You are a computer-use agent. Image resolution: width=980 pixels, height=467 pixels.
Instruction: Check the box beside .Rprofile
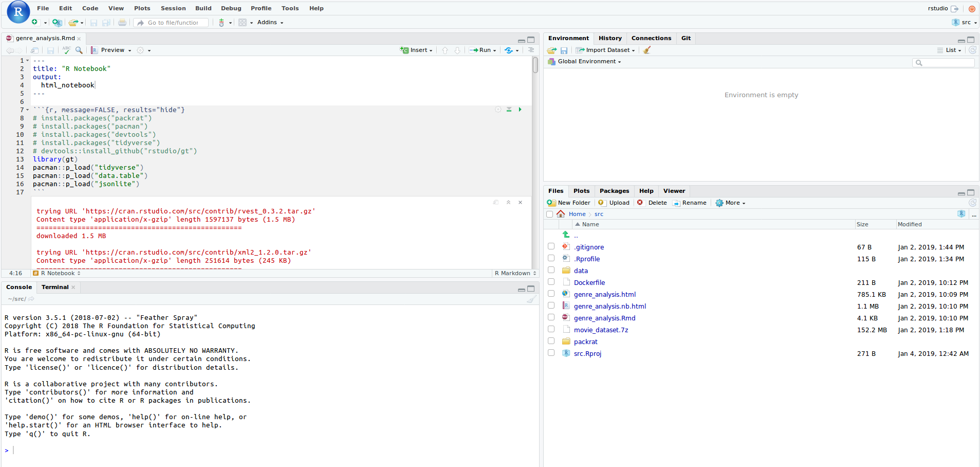(551, 258)
